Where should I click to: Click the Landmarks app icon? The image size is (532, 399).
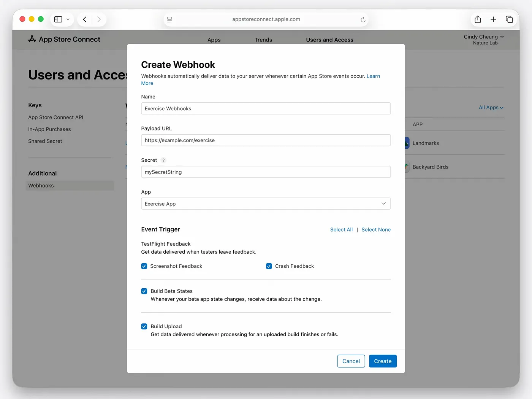[407, 143]
